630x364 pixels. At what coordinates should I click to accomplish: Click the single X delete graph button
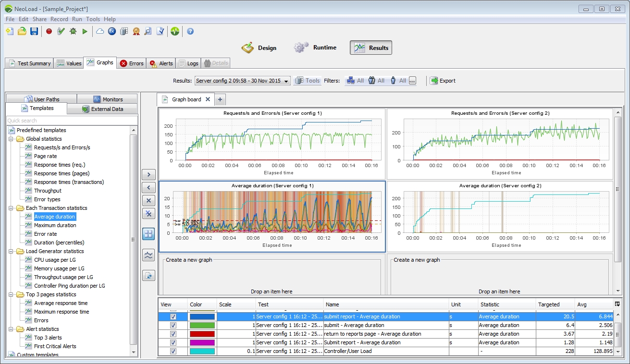pyautogui.click(x=148, y=200)
